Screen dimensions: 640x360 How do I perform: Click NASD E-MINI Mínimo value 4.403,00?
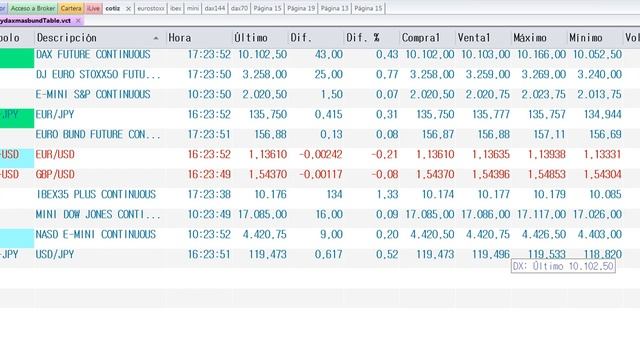(600, 234)
